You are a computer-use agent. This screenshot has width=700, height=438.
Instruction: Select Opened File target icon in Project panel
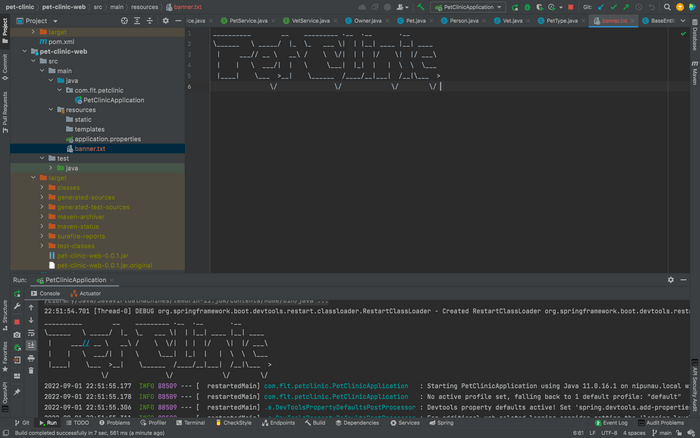pos(124,21)
